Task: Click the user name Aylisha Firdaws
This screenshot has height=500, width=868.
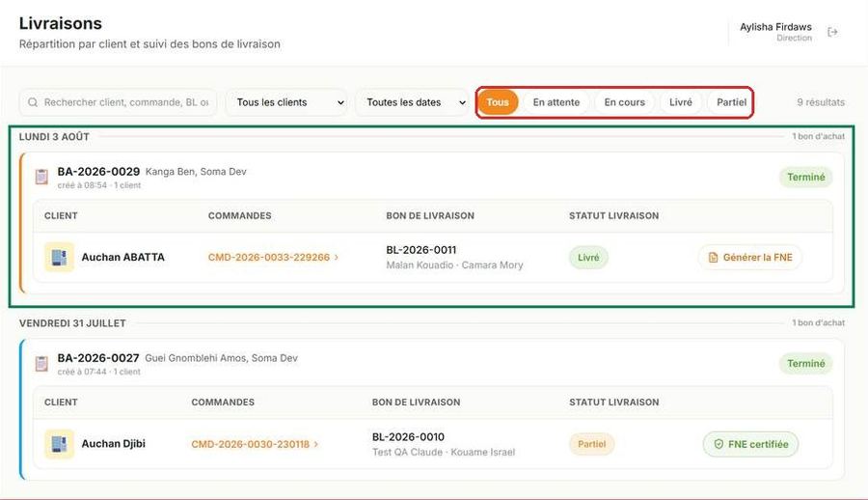Action: (x=775, y=27)
